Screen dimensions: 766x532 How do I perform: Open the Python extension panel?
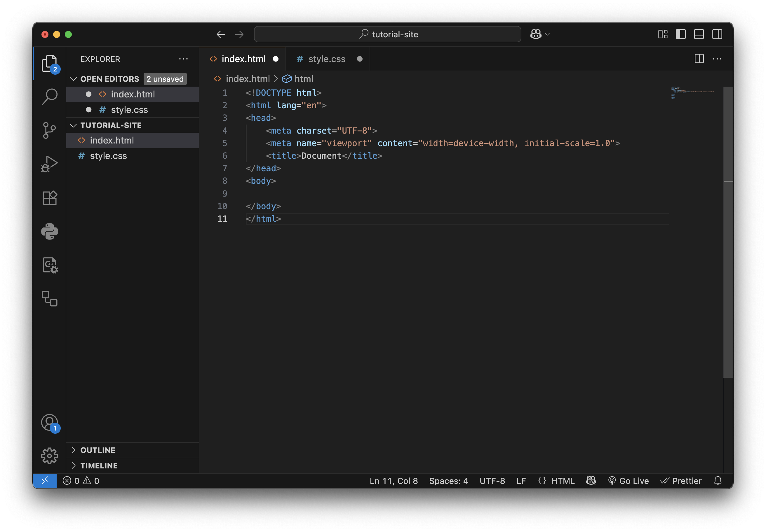(x=49, y=231)
